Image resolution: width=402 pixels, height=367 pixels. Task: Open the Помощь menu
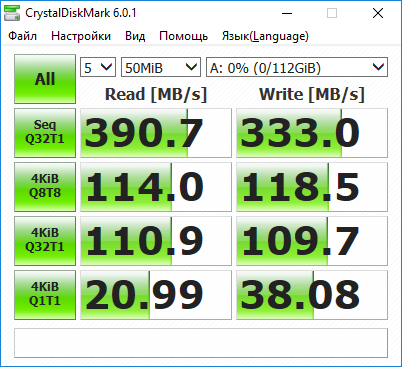tap(184, 36)
